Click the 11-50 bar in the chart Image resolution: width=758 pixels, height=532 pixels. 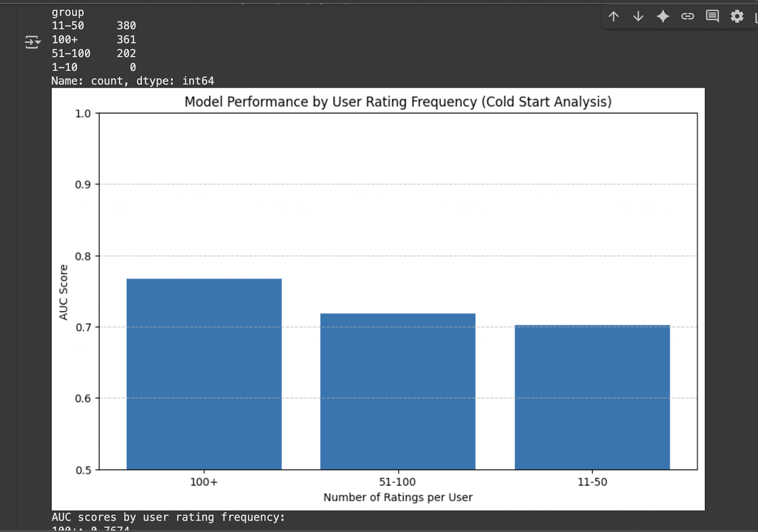tap(592, 397)
